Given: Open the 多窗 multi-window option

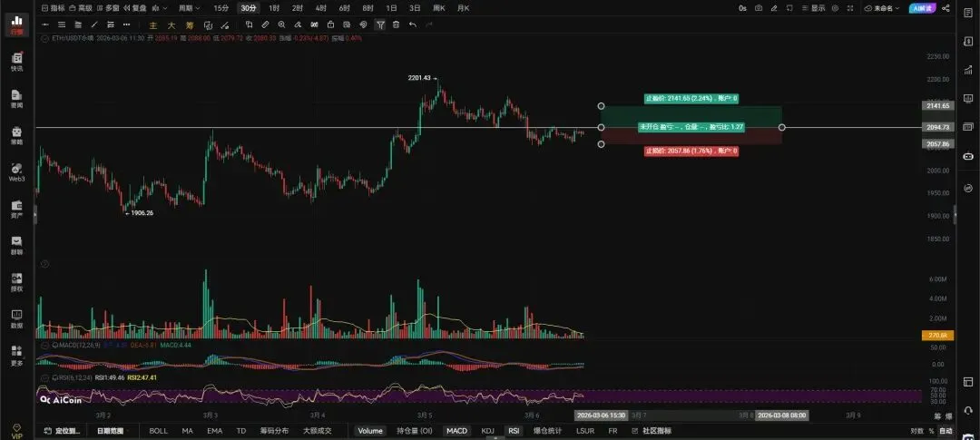Looking at the screenshot, I should click(109, 8).
